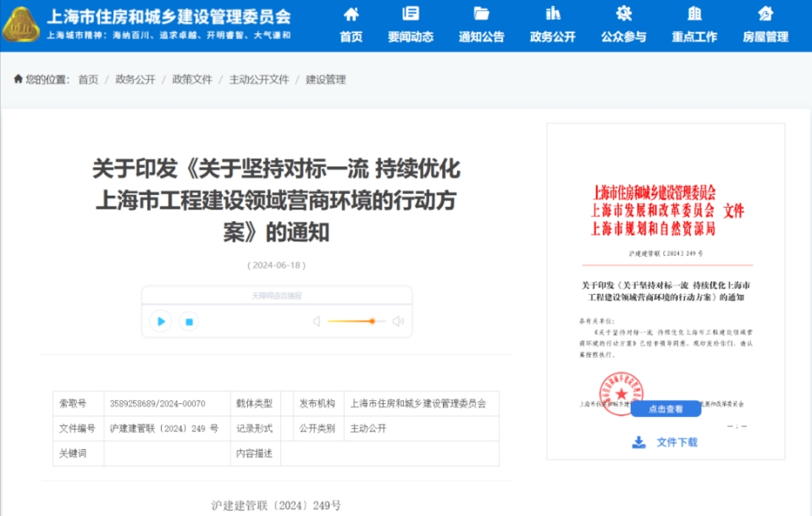This screenshot has width=812, height=516.
Task: Click the 首页 home icon in navigation
Action: [x=351, y=14]
